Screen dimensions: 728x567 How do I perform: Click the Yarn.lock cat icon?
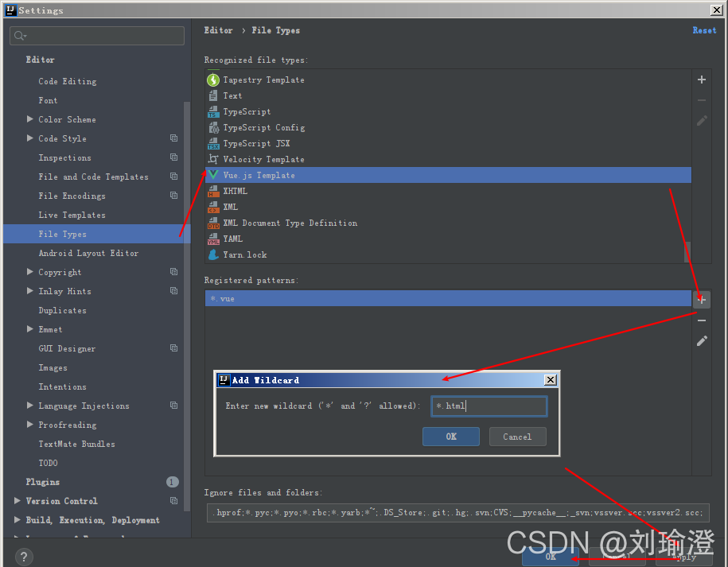pyautogui.click(x=213, y=254)
